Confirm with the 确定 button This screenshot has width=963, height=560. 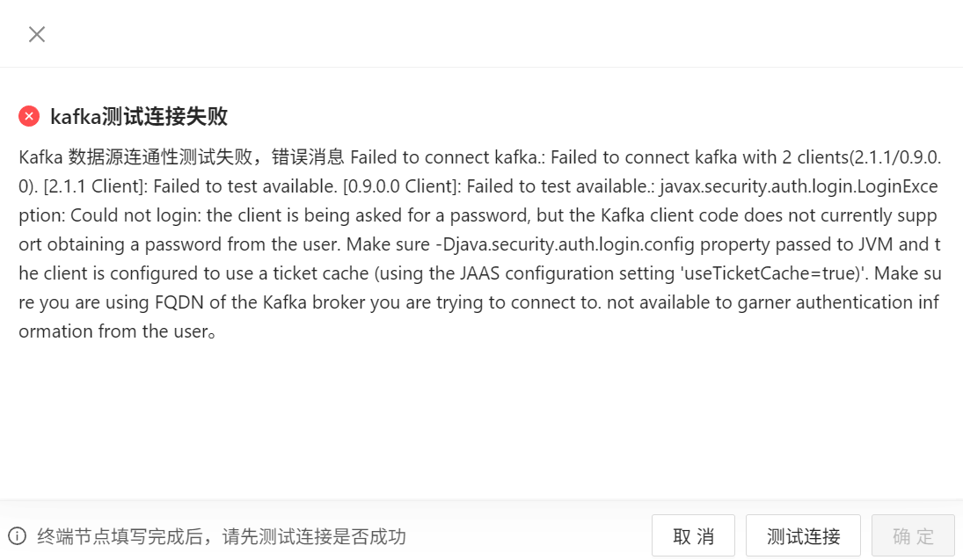[913, 536]
